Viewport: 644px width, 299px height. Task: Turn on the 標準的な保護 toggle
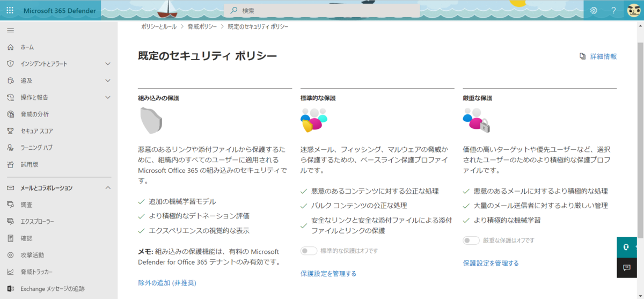[x=309, y=251]
